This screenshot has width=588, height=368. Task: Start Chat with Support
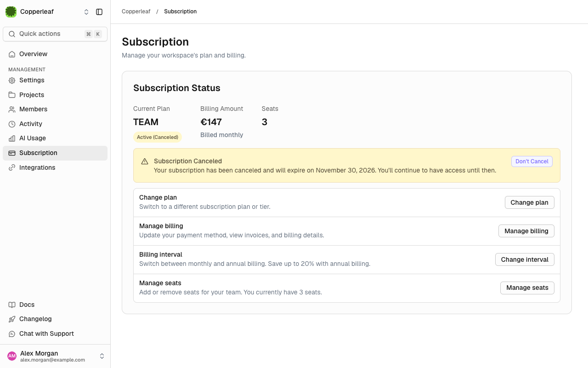click(x=55, y=334)
